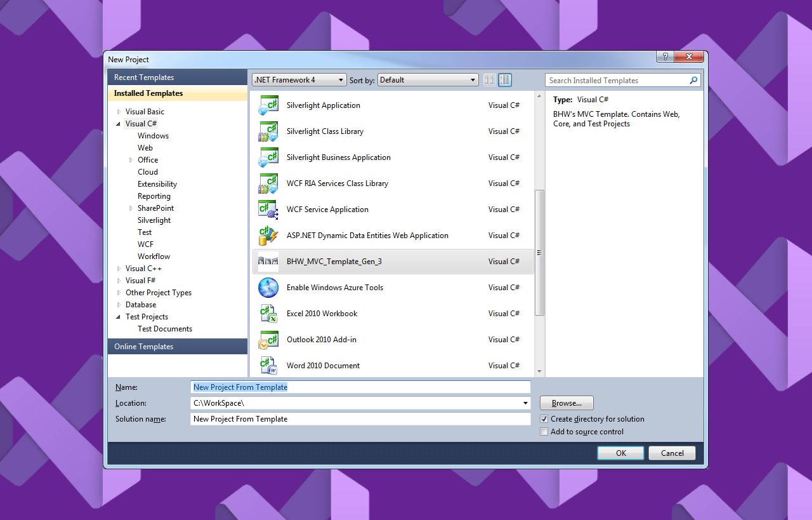Select the ASP.NET Dynamic Data Entities icon
The height and width of the screenshot is (520, 812).
[x=268, y=236]
